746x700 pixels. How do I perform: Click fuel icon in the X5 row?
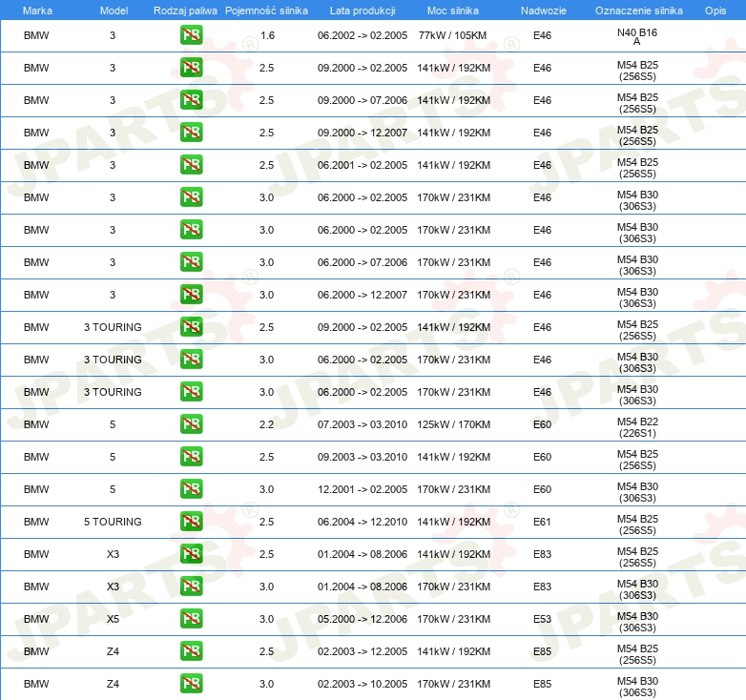(x=191, y=619)
